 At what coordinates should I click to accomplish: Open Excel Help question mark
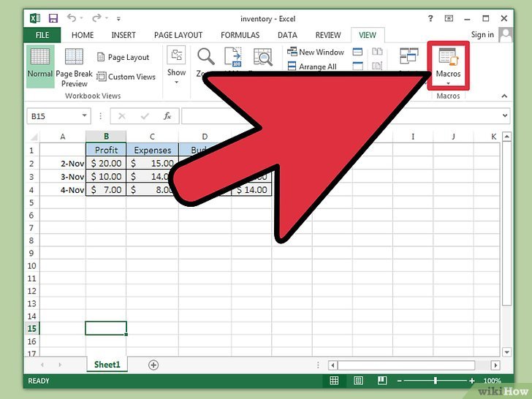pyautogui.click(x=430, y=18)
